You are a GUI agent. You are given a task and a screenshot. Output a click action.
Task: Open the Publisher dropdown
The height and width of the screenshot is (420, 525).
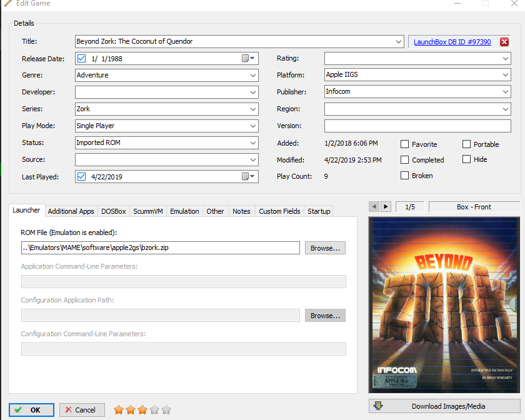[x=506, y=91]
